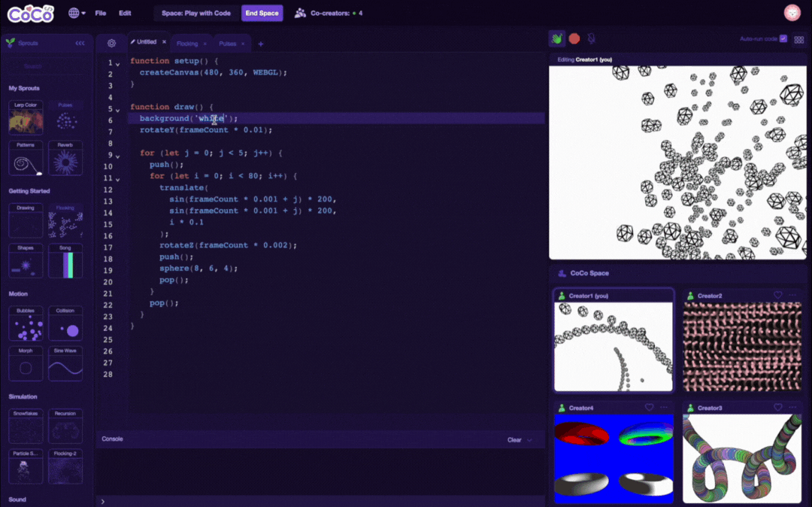Screen dimensions: 812x507
Task: Open the Bubbles sprout
Action: click(26, 323)
